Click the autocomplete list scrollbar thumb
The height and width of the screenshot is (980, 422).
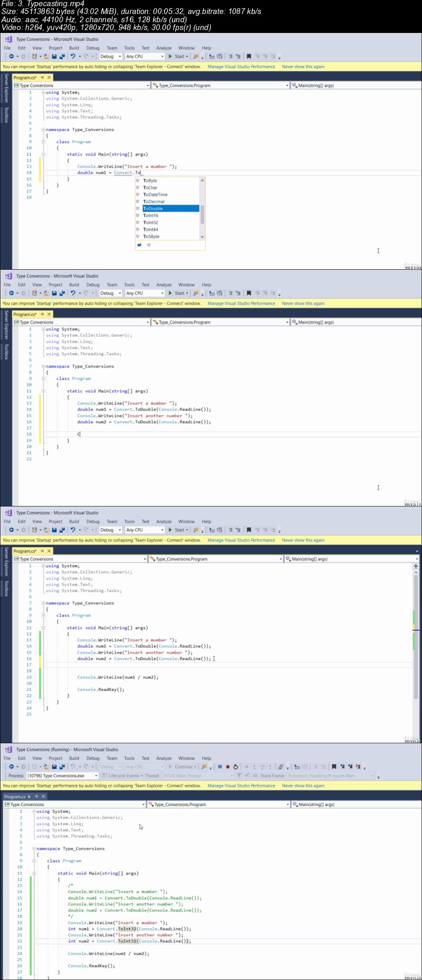click(202, 214)
